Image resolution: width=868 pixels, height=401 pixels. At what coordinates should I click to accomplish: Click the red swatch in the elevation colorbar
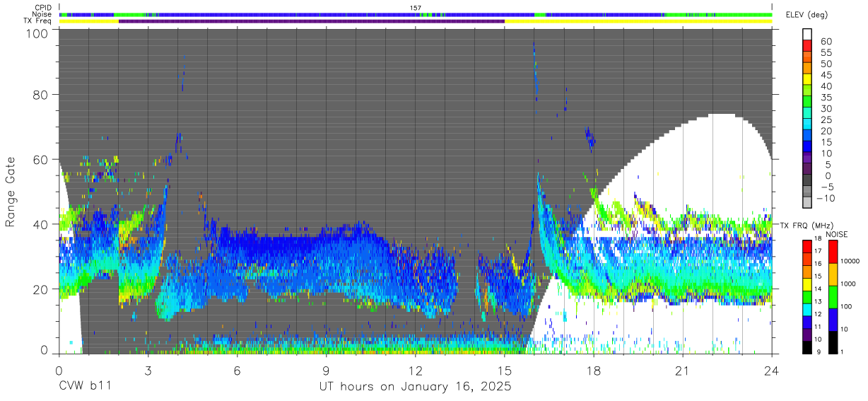[x=808, y=46]
